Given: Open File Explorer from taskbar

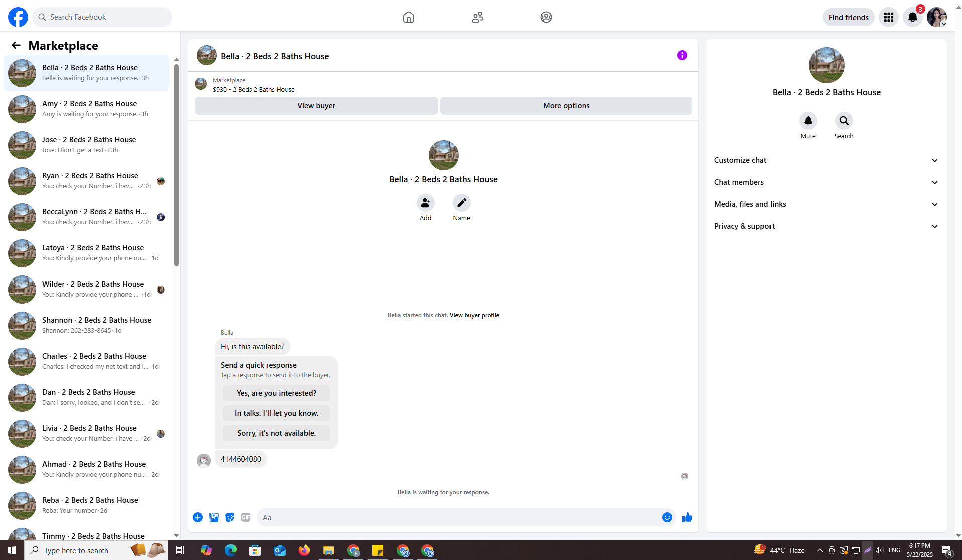Looking at the screenshot, I should tap(329, 550).
